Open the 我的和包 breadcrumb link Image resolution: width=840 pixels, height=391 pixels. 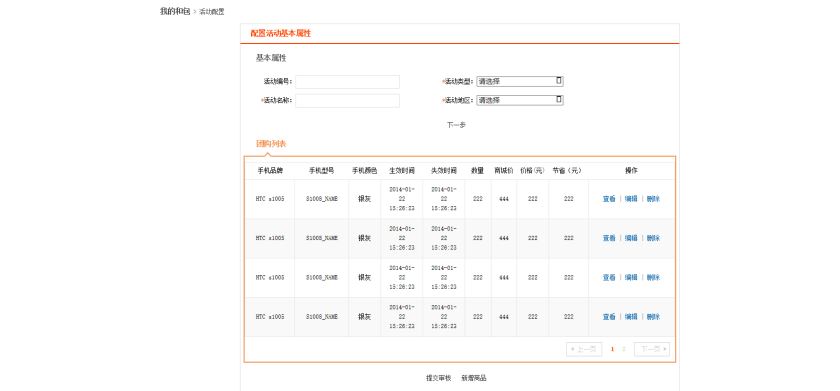[175, 11]
